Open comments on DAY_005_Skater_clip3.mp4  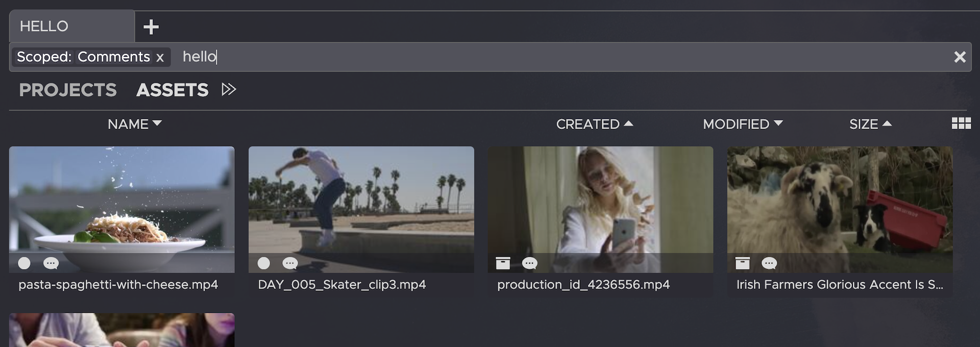tap(290, 263)
